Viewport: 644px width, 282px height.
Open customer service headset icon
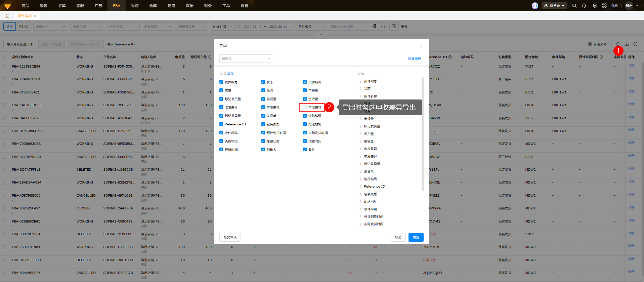(x=584, y=6)
